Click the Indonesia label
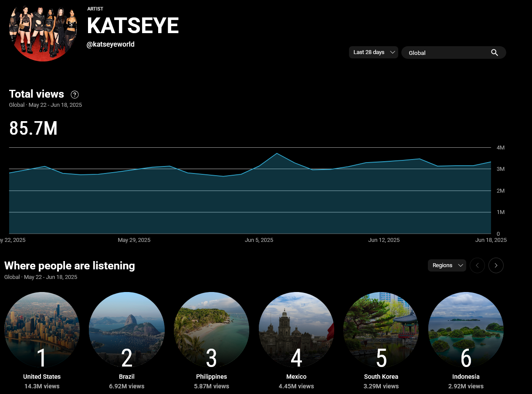Screen dimensions: 532x394 point(466,377)
